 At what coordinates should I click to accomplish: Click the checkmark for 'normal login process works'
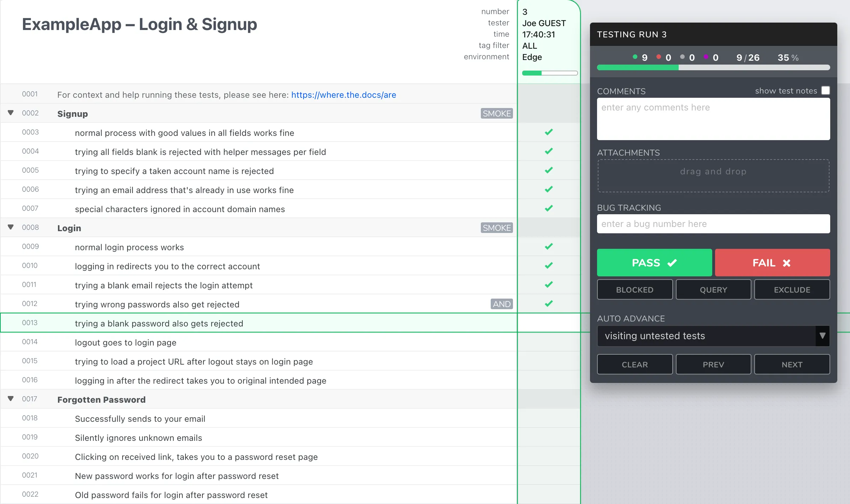(x=549, y=246)
